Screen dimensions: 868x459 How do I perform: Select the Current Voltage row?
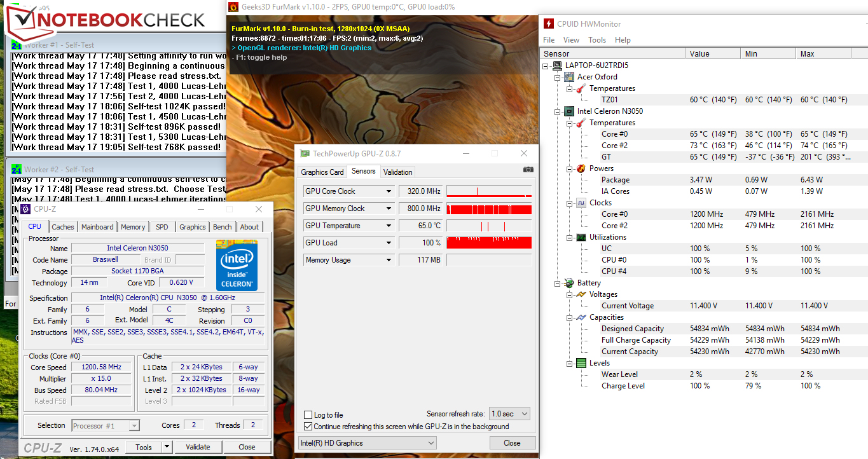click(x=705, y=306)
